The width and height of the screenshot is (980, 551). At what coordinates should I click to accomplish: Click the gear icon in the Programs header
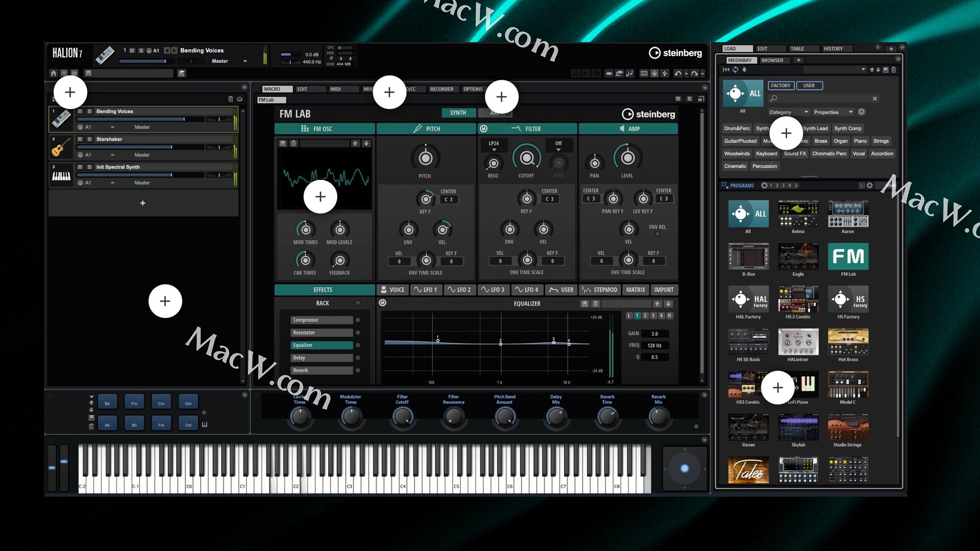870,186
